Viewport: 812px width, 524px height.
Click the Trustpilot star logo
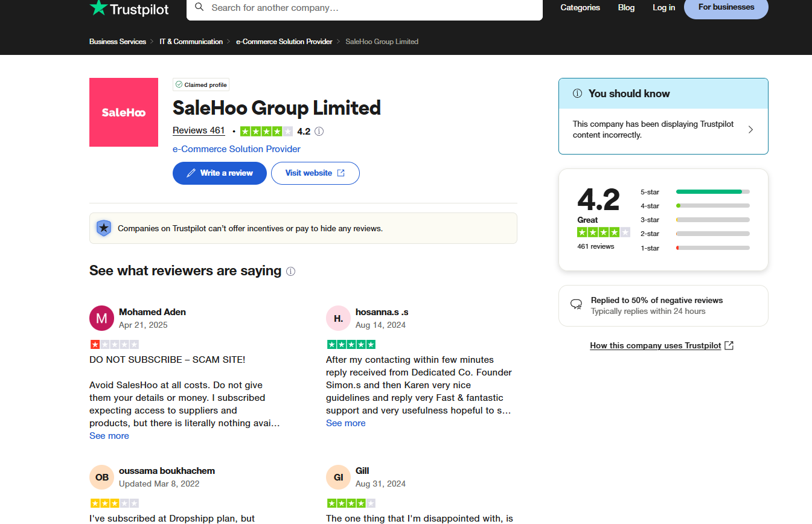click(98, 8)
